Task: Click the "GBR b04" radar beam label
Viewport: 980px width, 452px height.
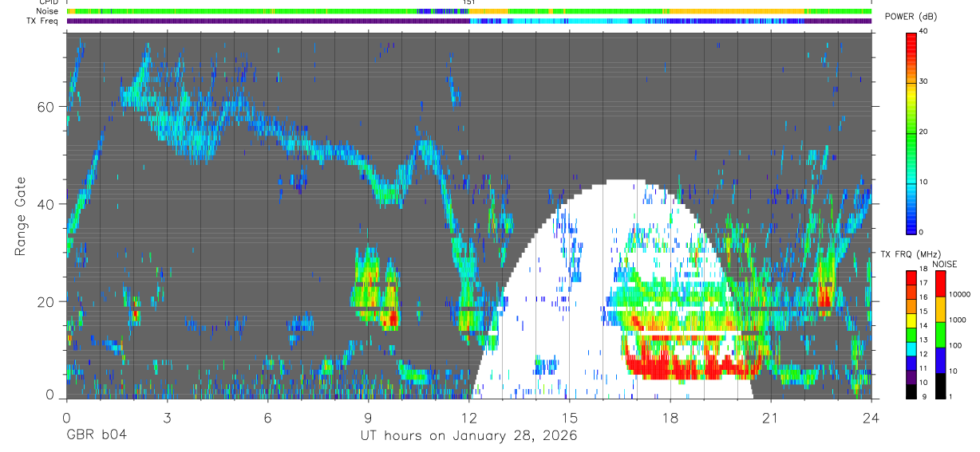Action: tap(95, 435)
